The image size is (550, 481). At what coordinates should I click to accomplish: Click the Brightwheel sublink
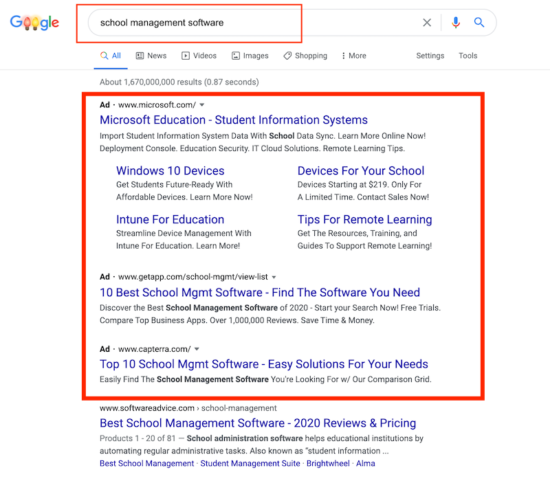click(x=328, y=463)
